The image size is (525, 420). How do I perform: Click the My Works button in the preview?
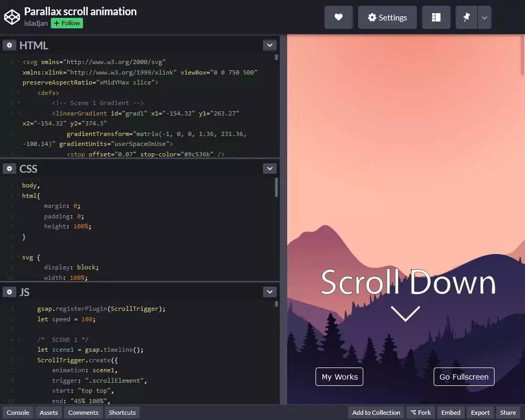click(339, 376)
